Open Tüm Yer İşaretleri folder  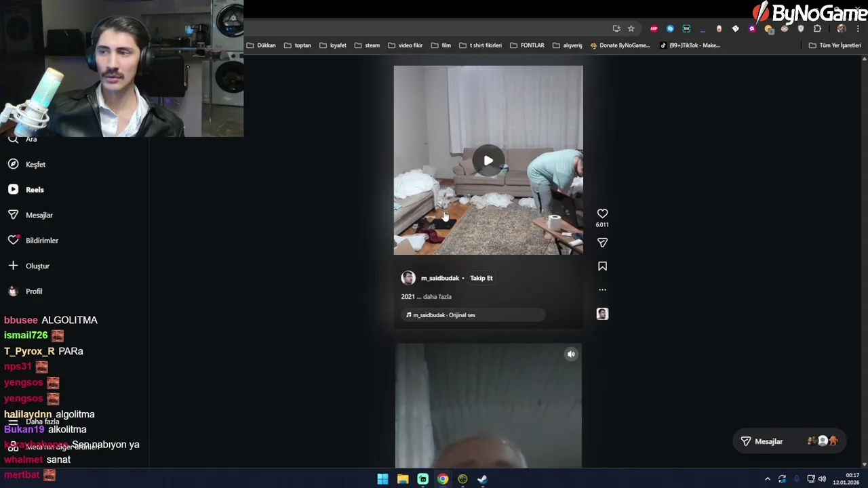(x=835, y=45)
